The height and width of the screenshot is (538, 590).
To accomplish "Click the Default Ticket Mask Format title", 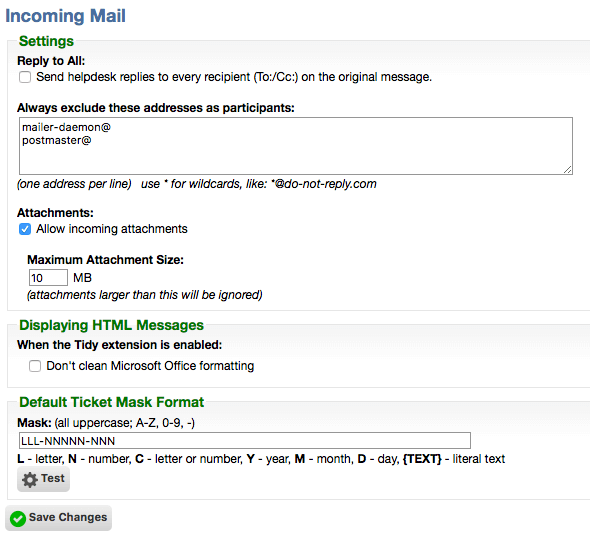I will pyautogui.click(x=111, y=402).
